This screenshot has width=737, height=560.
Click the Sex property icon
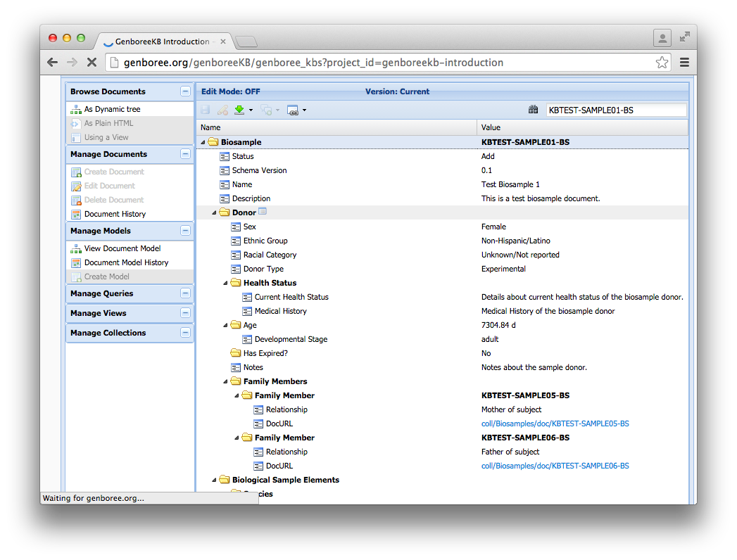(236, 227)
